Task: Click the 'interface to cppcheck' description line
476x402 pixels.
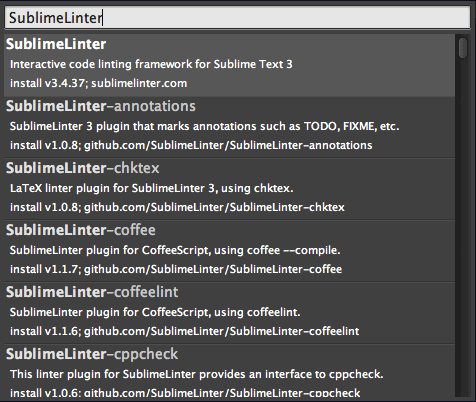Action: (197, 374)
